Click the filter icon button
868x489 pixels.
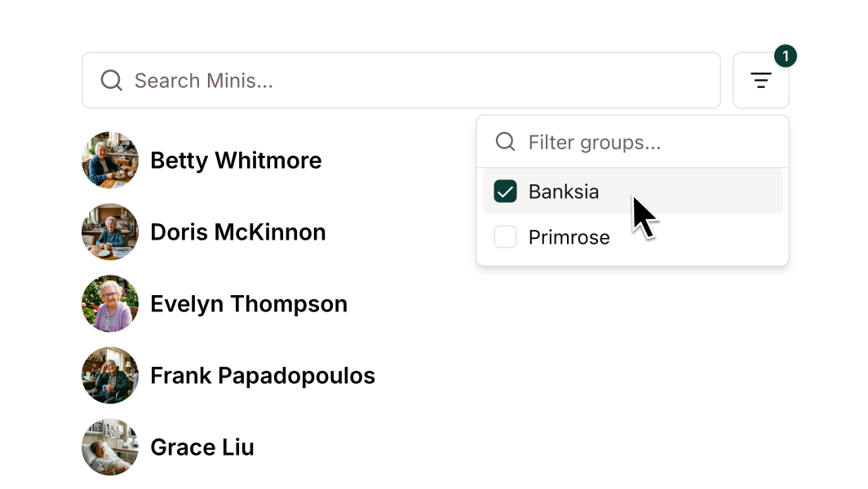[x=760, y=81]
